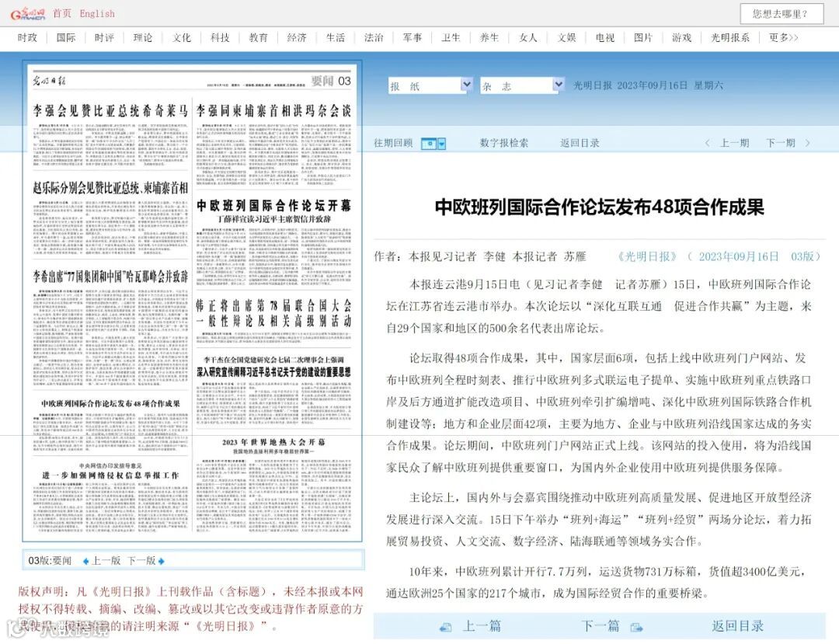Go to 下一篇 next article

(x=601, y=626)
